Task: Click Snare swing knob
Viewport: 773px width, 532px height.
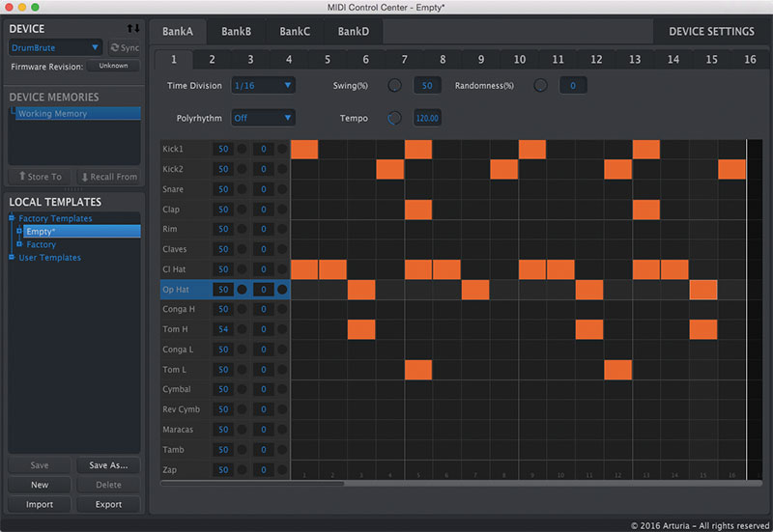Action: (243, 189)
